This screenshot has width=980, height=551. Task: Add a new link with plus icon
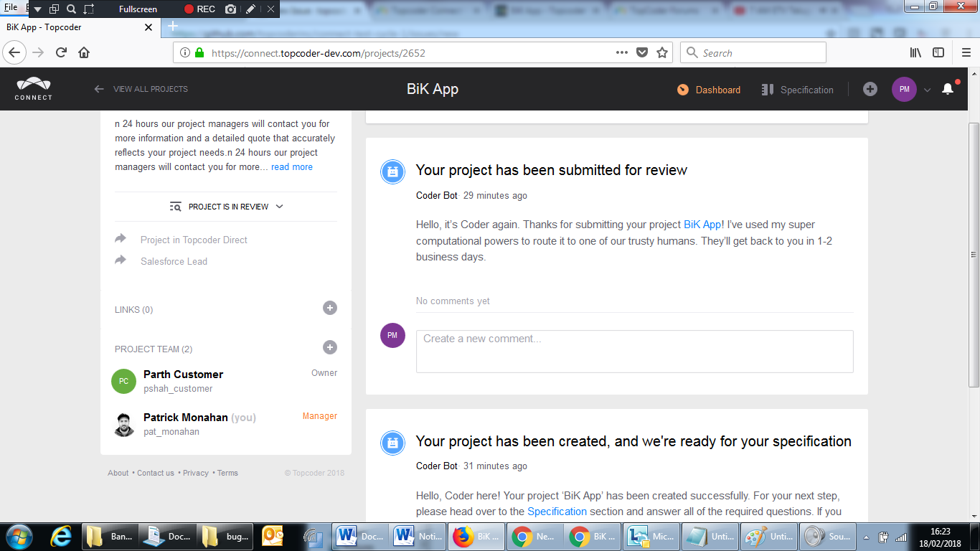click(x=330, y=309)
